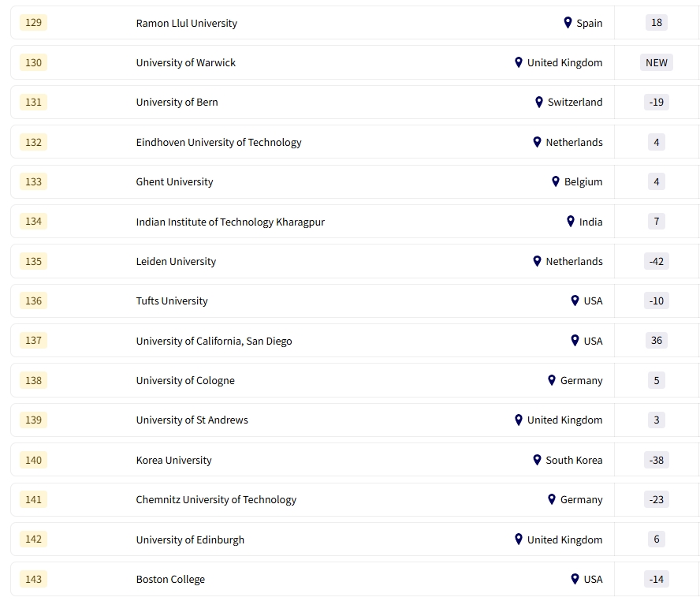Open the Ramon Llul University entry
The height and width of the screenshot is (601, 700).
[x=186, y=24]
